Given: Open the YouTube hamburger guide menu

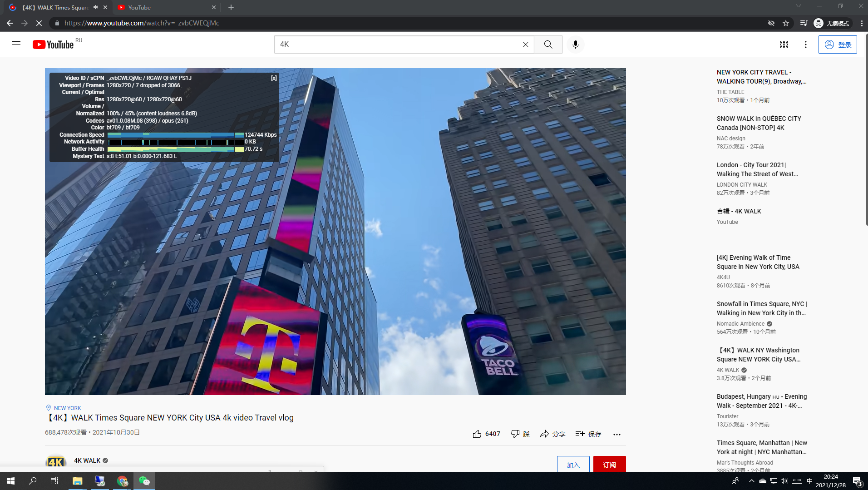Looking at the screenshot, I should coord(16,44).
